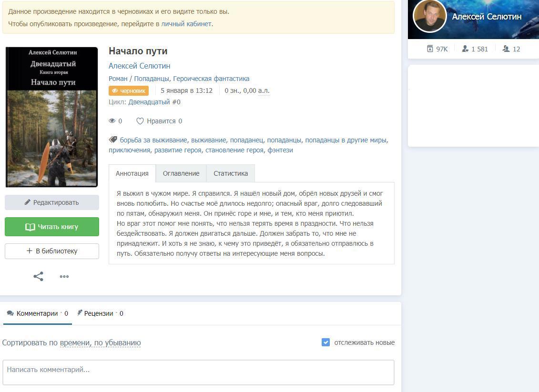Open the личный кабинет link

(x=186, y=24)
